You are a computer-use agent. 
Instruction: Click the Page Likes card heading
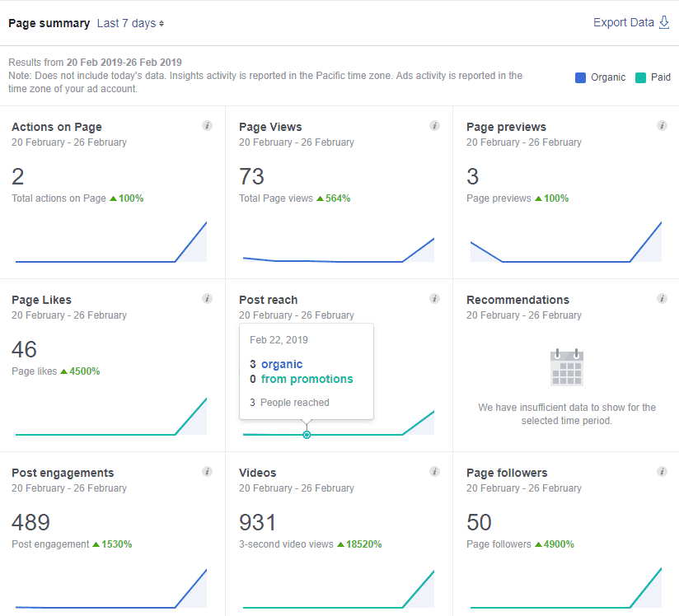tap(41, 300)
